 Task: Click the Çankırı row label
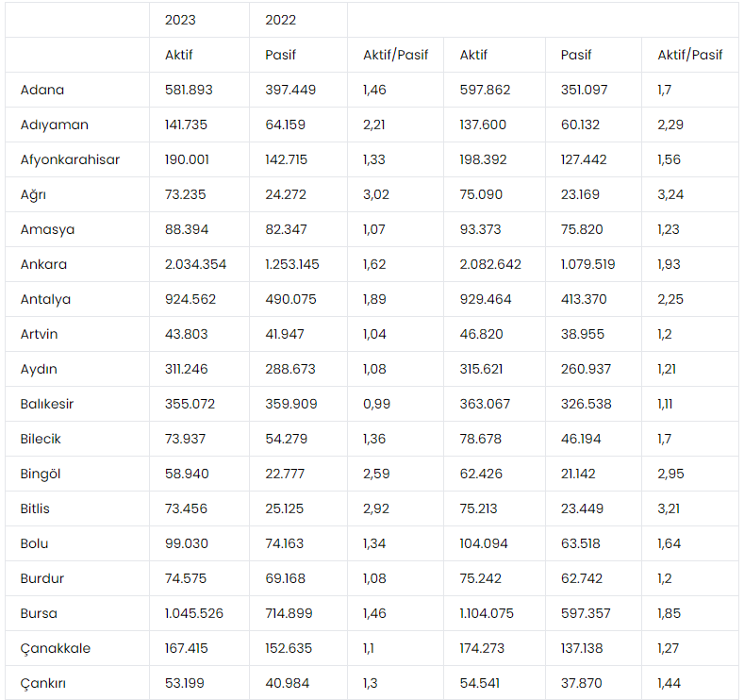pos(45,683)
